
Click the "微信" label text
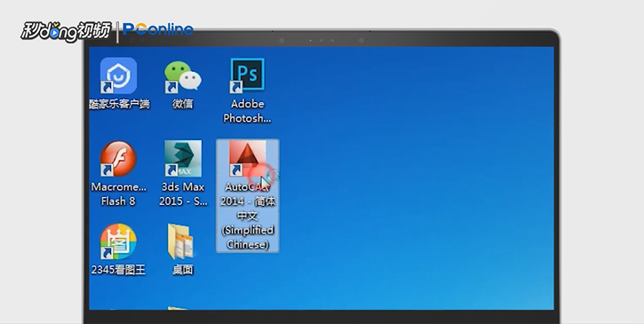pyautogui.click(x=183, y=104)
